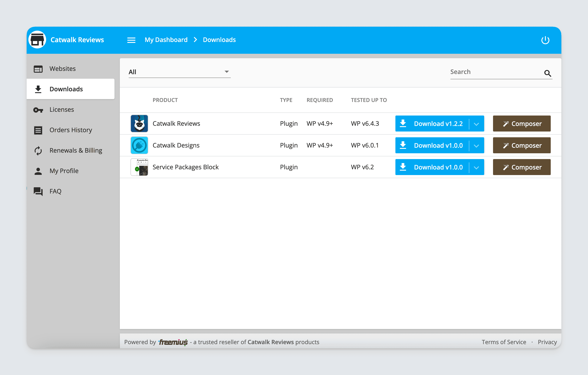Image resolution: width=588 pixels, height=375 pixels.
Task: Download Service Packages Block v1.0.0
Action: (x=432, y=167)
